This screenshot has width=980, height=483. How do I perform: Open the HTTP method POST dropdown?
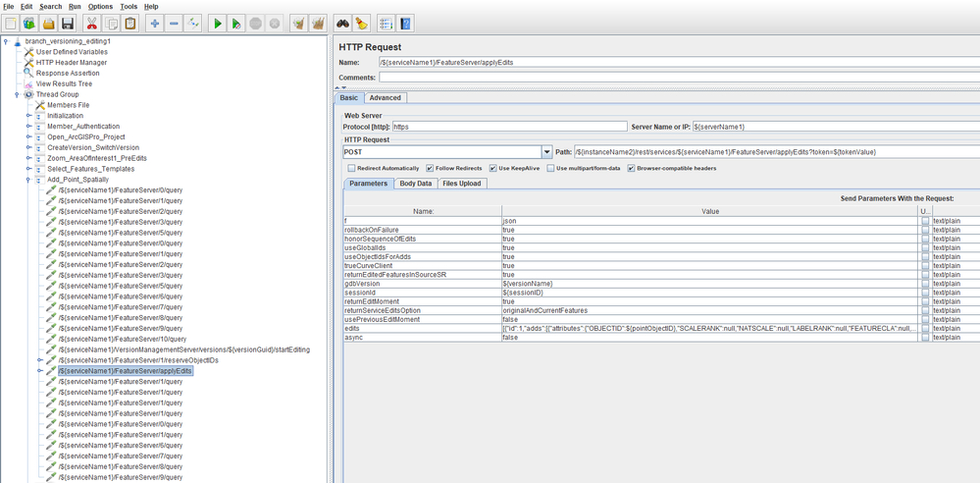click(546, 152)
